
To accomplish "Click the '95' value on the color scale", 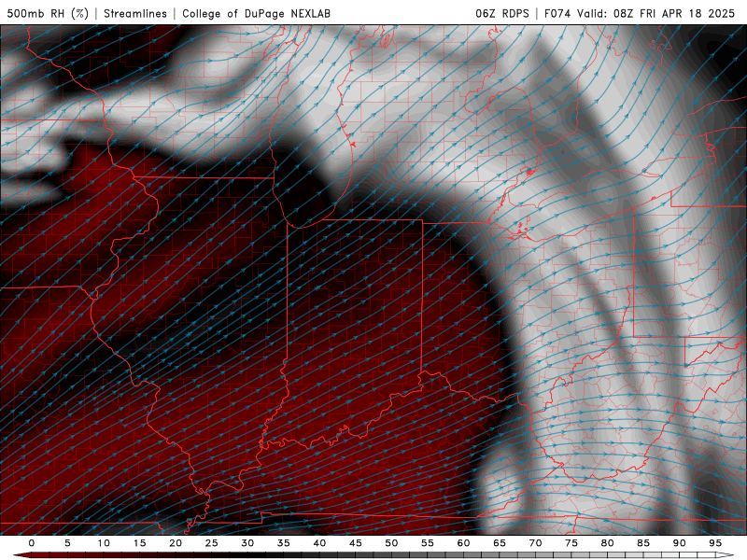I will click(x=715, y=543).
